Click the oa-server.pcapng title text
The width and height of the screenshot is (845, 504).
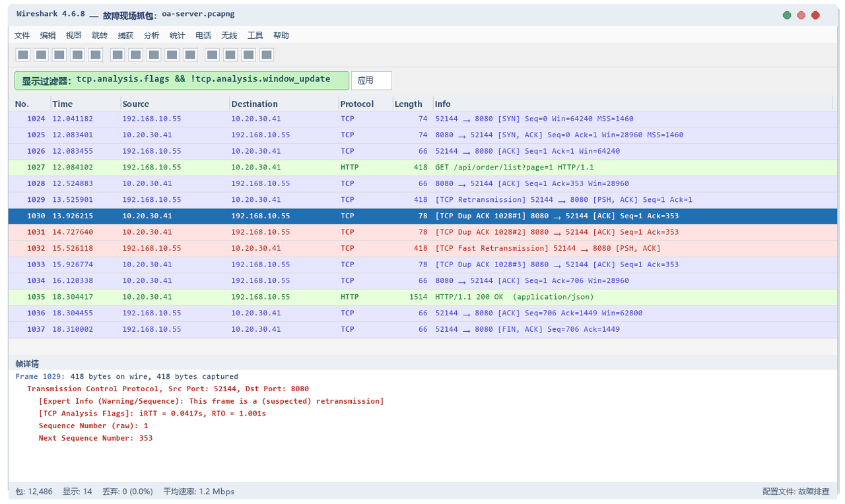198,14
